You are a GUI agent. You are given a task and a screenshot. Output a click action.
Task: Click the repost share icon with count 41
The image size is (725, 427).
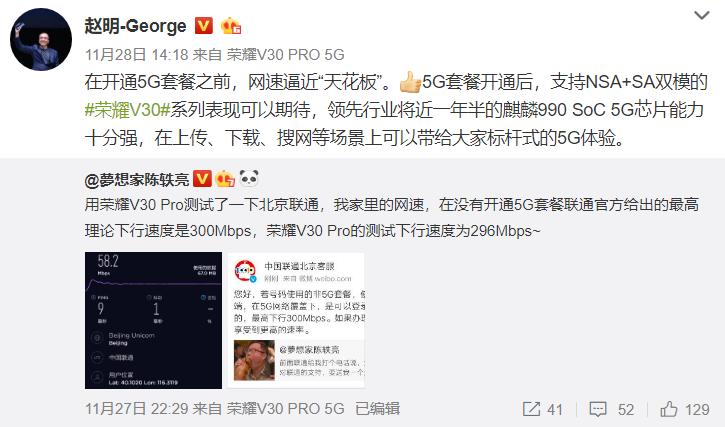point(532,409)
